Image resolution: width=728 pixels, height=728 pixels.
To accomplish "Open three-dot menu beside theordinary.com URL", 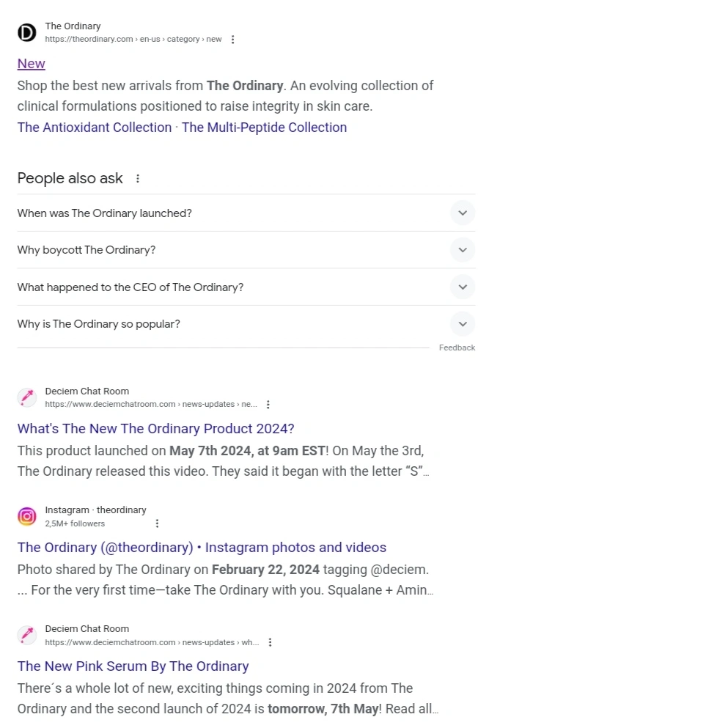I will click(232, 40).
